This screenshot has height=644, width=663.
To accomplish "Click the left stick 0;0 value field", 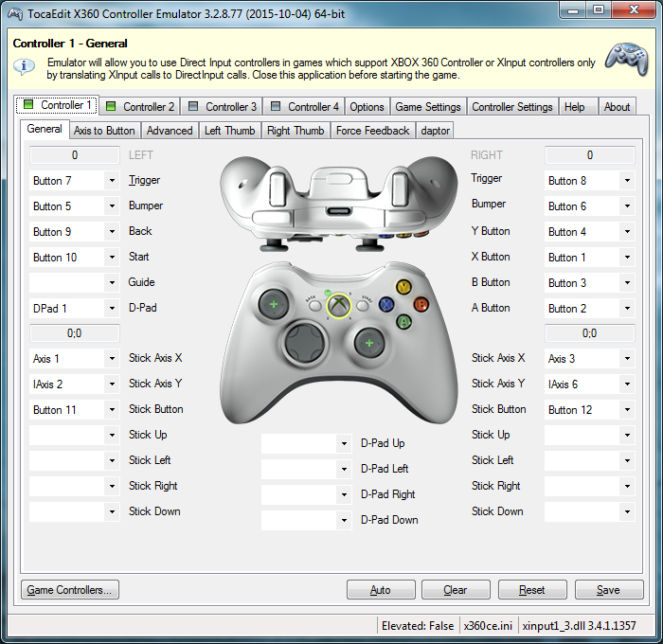I will coord(75,333).
